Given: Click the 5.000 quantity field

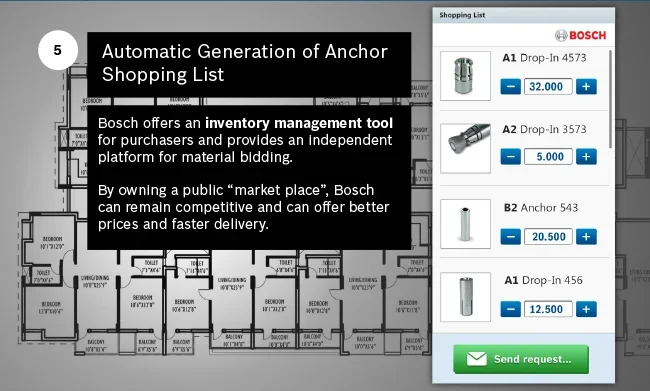Looking at the screenshot, I should pyautogui.click(x=548, y=157).
